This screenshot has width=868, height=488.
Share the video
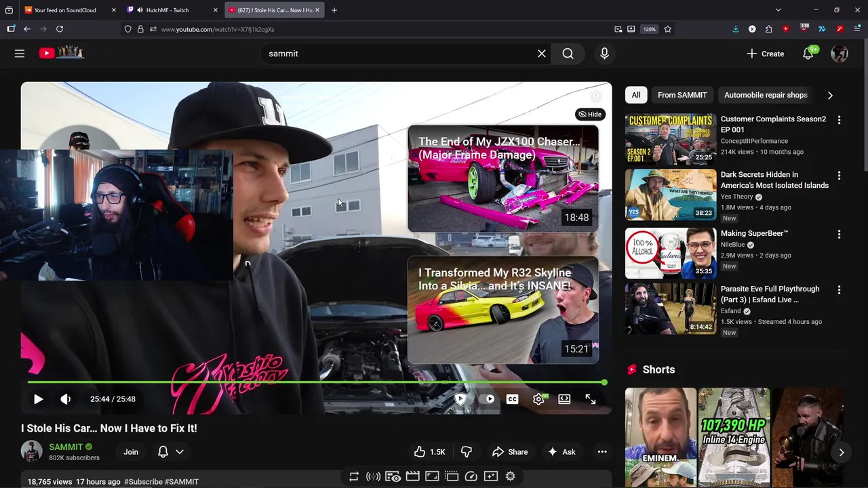510,452
